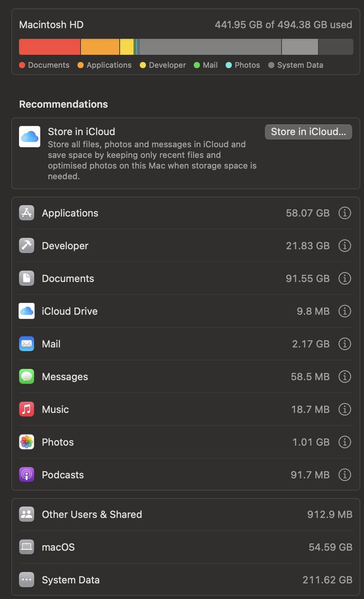Click the Music note icon
Image resolution: width=364 pixels, height=599 pixels.
coord(26,409)
